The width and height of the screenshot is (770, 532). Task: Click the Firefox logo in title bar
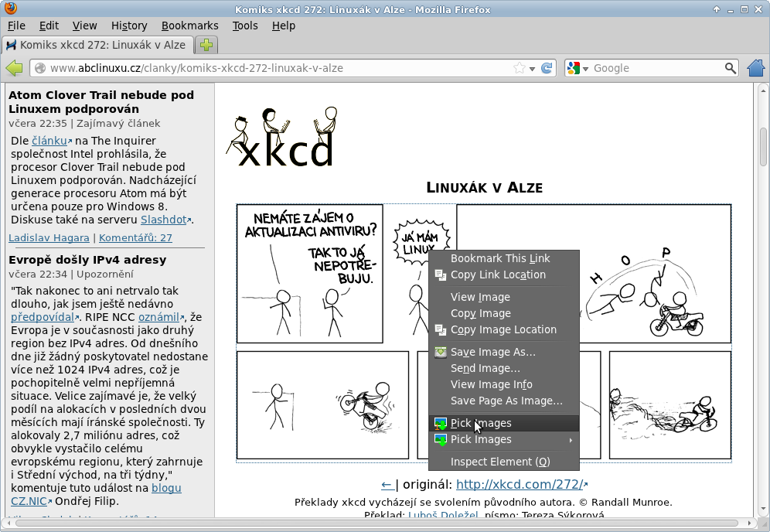[x=9, y=9]
